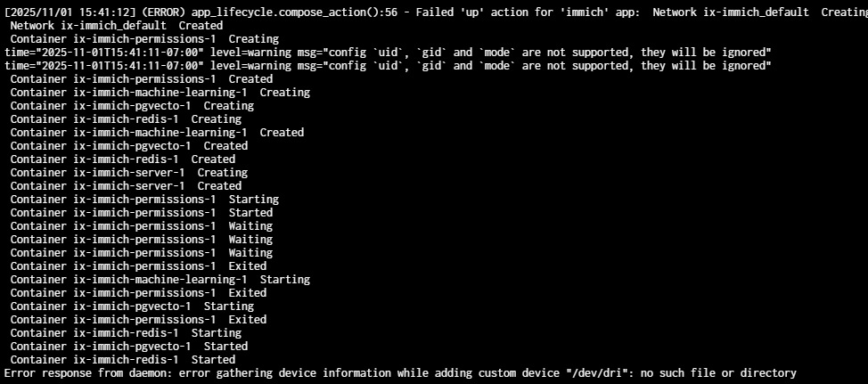Click the pgvecto-1 'Creating' log line
Viewport: 868px width, 384px height.
coord(131,106)
